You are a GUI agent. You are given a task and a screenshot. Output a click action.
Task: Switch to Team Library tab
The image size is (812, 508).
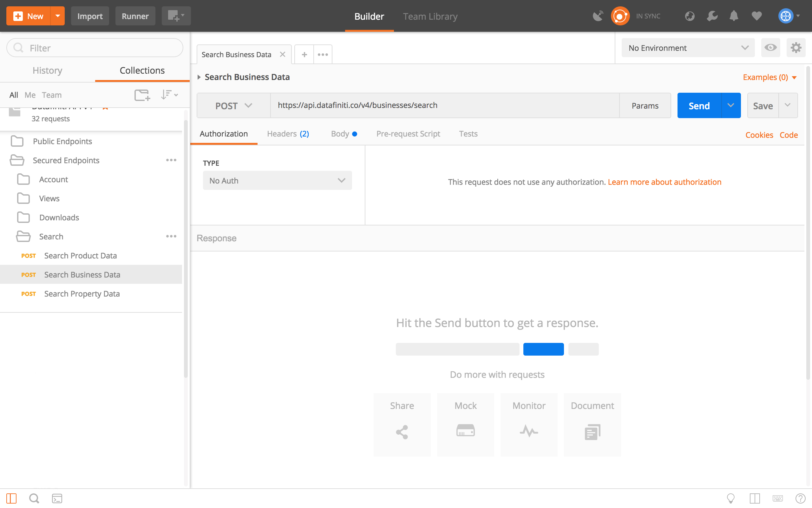pos(430,16)
